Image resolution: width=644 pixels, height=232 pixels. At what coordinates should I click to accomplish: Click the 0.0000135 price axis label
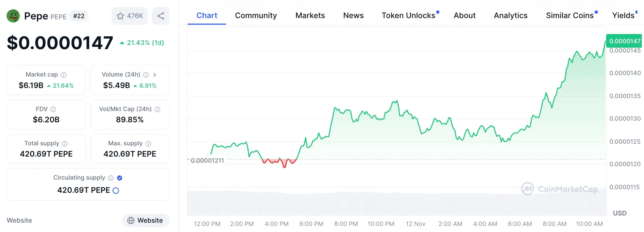[625, 96]
